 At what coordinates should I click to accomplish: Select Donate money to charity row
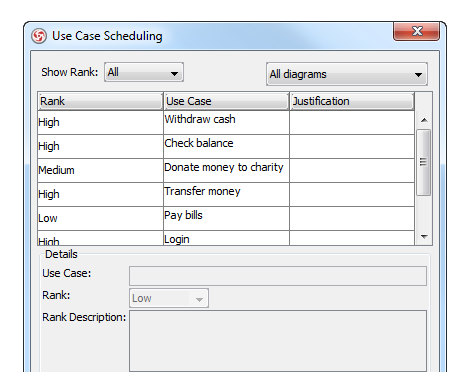click(x=226, y=170)
